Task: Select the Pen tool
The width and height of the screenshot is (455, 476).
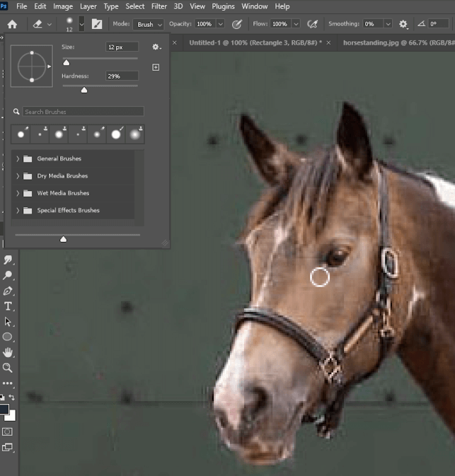Action: pyautogui.click(x=8, y=291)
